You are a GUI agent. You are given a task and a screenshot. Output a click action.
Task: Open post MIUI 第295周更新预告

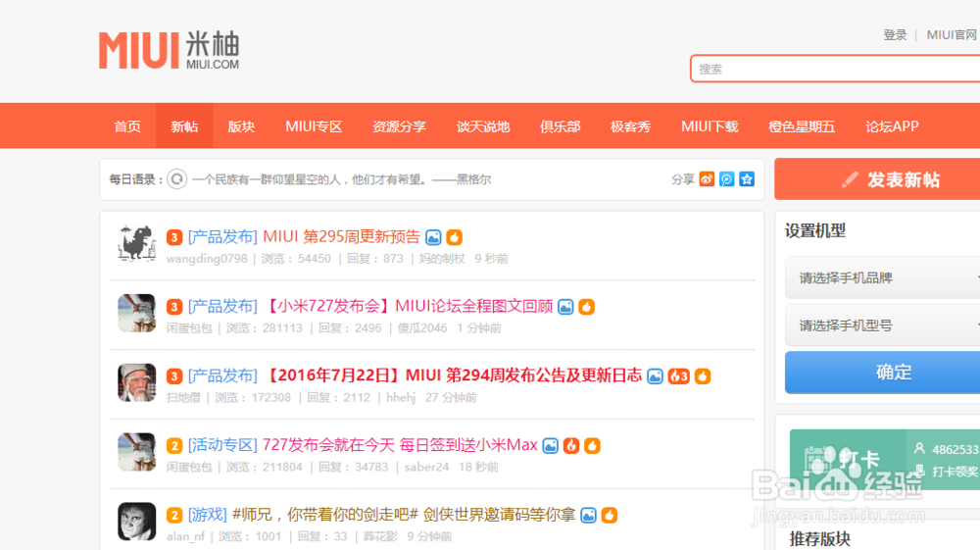click(x=341, y=237)
